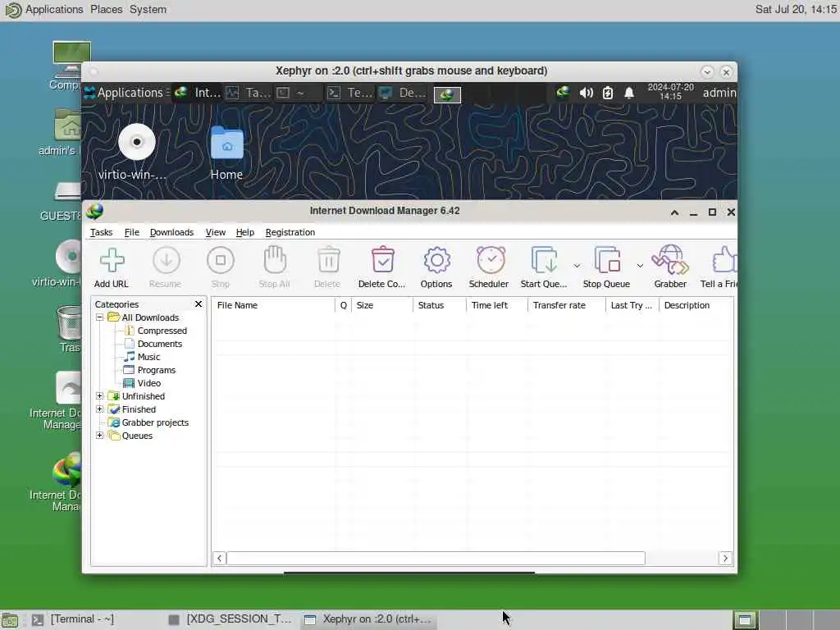Select the Programs category
The image size is (840, 630).
pyautogui.click(x=157, y=370)
